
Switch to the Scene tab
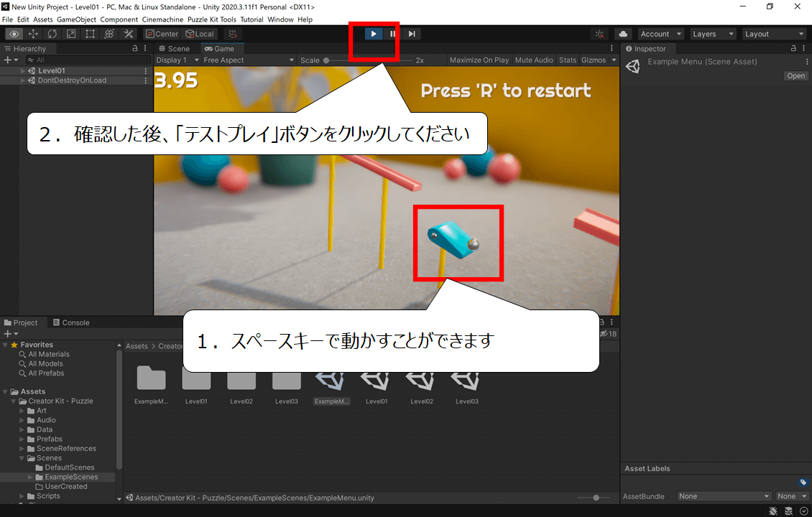(175, 49)
